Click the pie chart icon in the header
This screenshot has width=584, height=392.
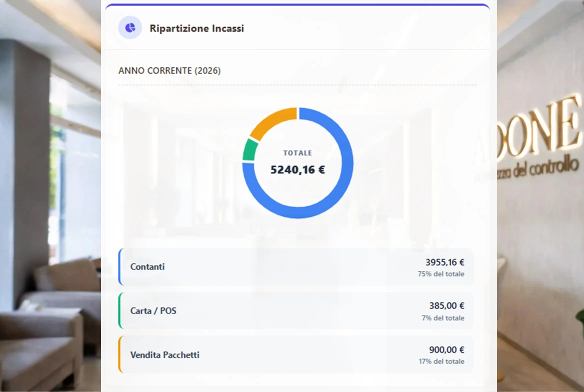coord(130,28)
